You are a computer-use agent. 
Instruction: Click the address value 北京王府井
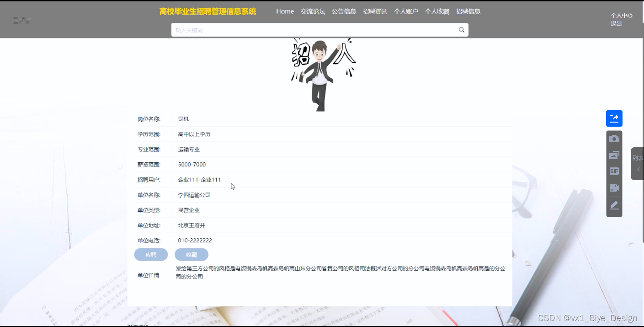pyautogui.click(x=192, y=225)
